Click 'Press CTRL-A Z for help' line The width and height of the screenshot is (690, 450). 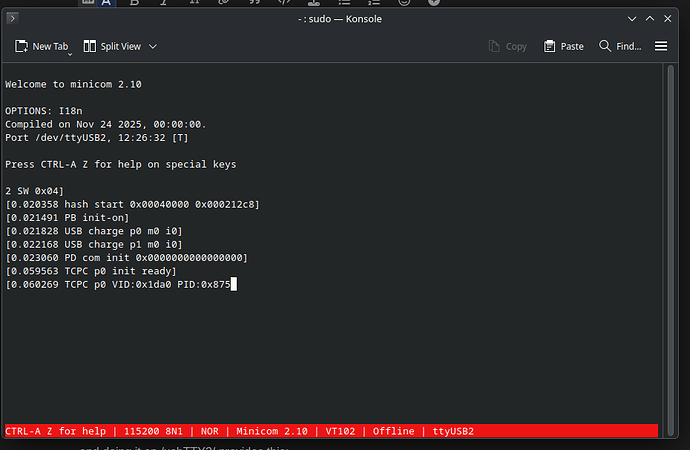[x=121, y=164]
